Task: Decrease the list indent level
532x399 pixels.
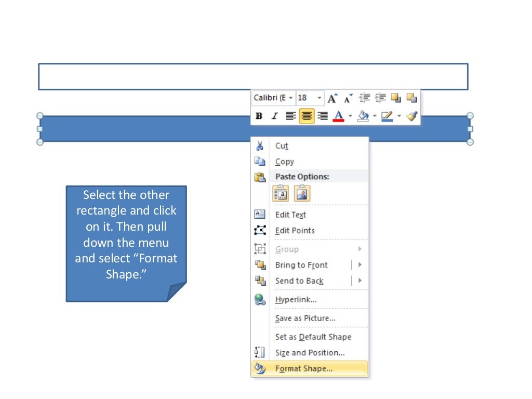Action: pos(364,98)
